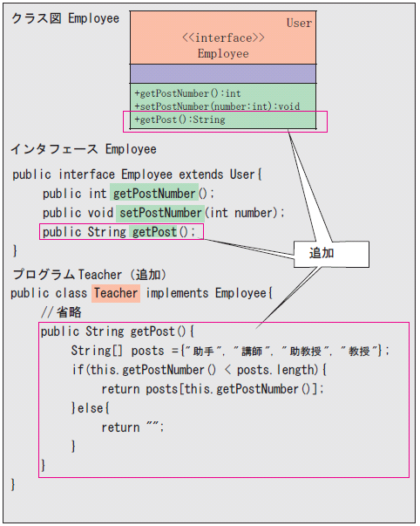Click the if(this.getPostNumber() condition line
This screenshot has height=526, width=420.
(199, 370)
